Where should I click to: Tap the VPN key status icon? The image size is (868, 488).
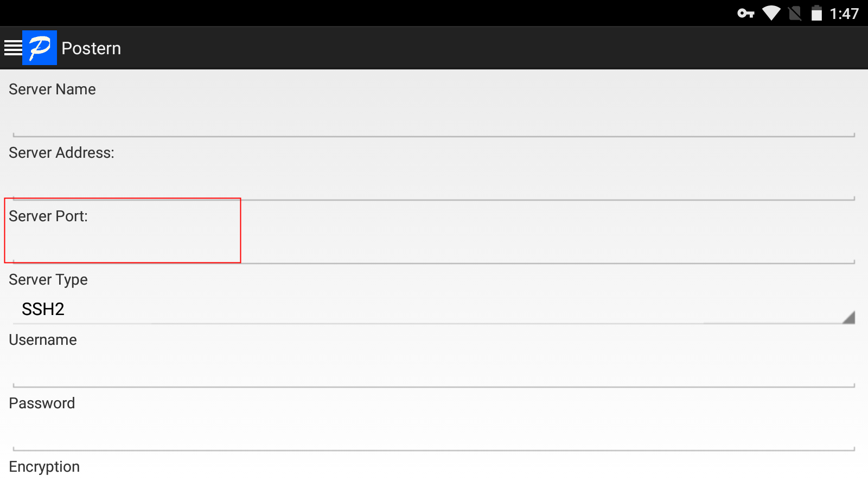coord(746,13)
